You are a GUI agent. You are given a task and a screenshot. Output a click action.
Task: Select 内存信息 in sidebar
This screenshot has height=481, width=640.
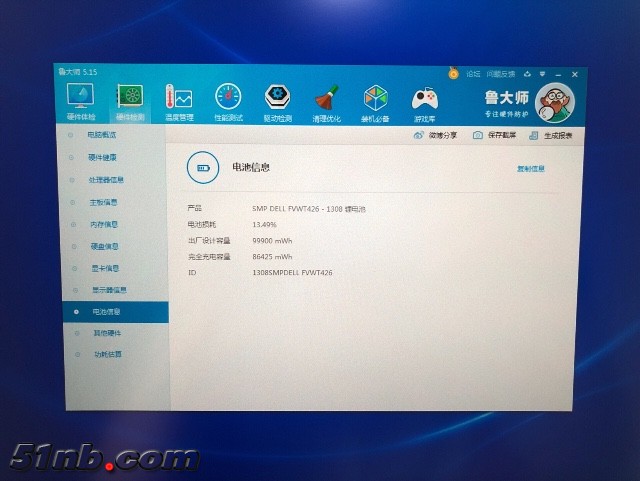104,224
